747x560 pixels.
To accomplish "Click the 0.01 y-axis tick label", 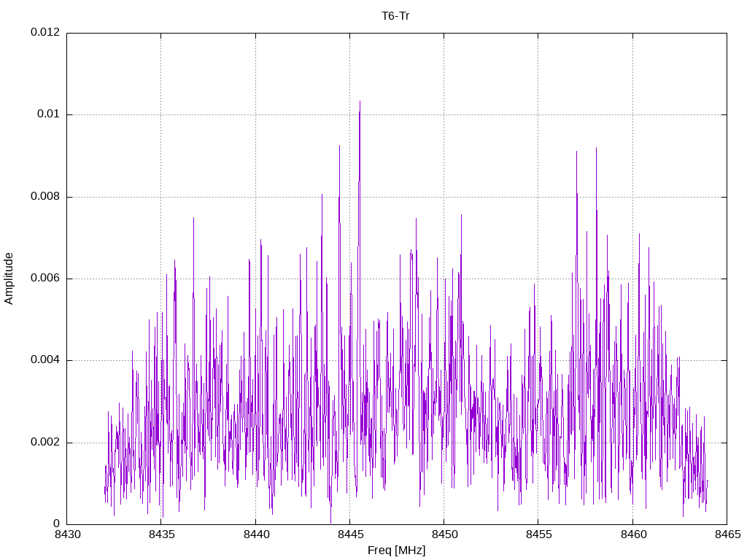I will tap(49, 114).
